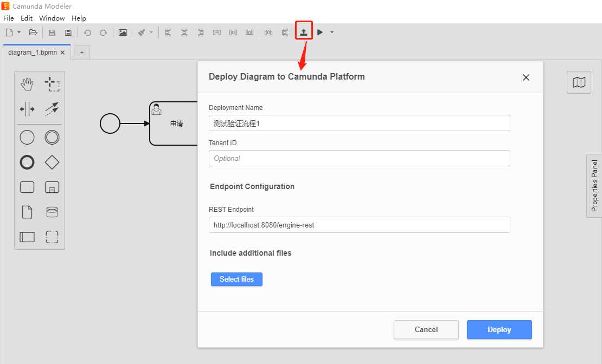602x364 pixels.
Task: Click the deploy diagram upload icon
Action: click(x=304, y=32)
